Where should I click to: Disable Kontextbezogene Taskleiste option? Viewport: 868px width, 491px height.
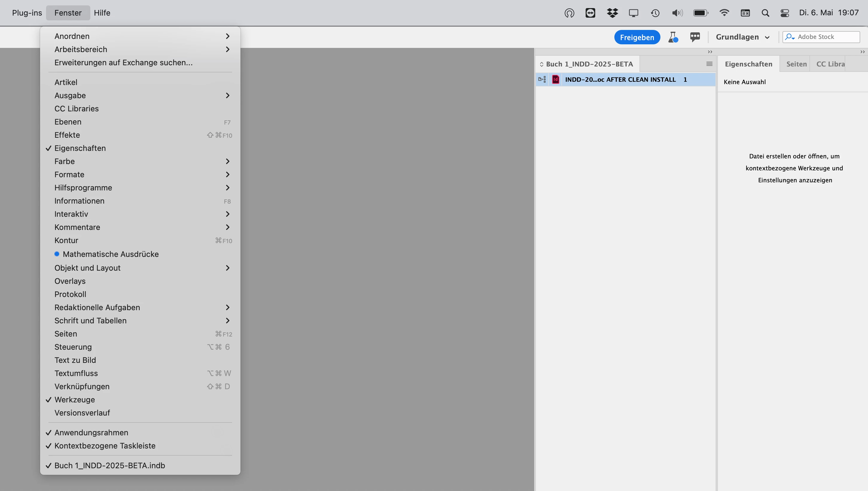105,446
